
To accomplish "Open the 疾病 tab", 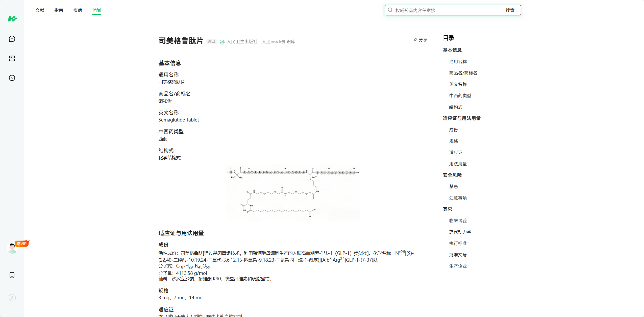I will [x=78, y=10].
